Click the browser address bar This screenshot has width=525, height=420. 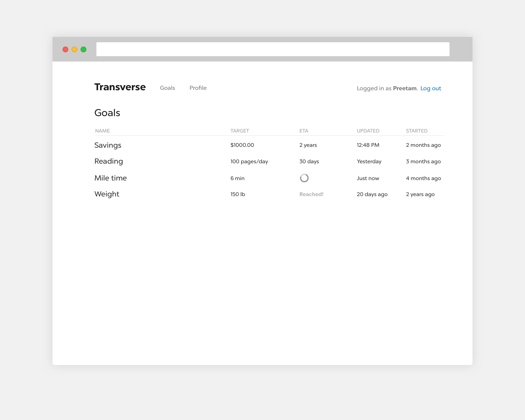[x=273, y=49]
